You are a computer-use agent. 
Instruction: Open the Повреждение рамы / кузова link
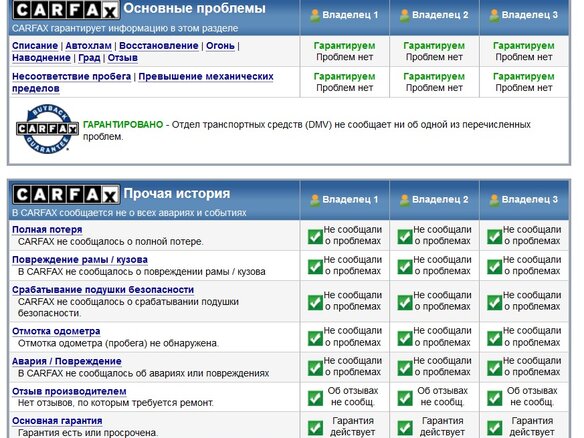tap(80, 260)
